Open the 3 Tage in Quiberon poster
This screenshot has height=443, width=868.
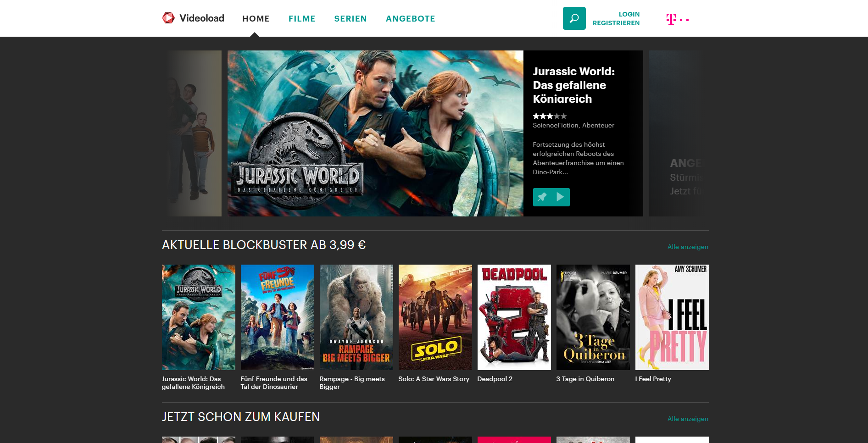pos(593,317)
